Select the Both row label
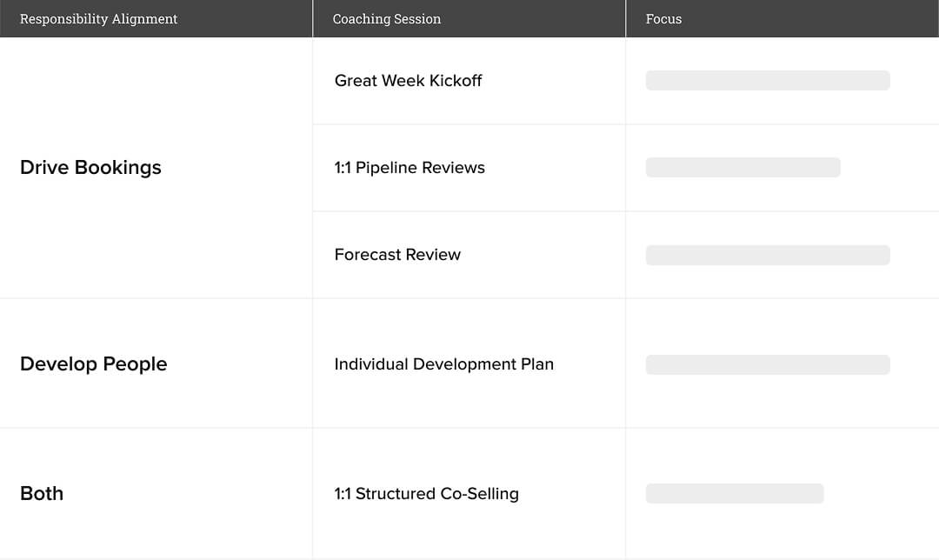Viewport: 939px width, 560px height. 42,494
